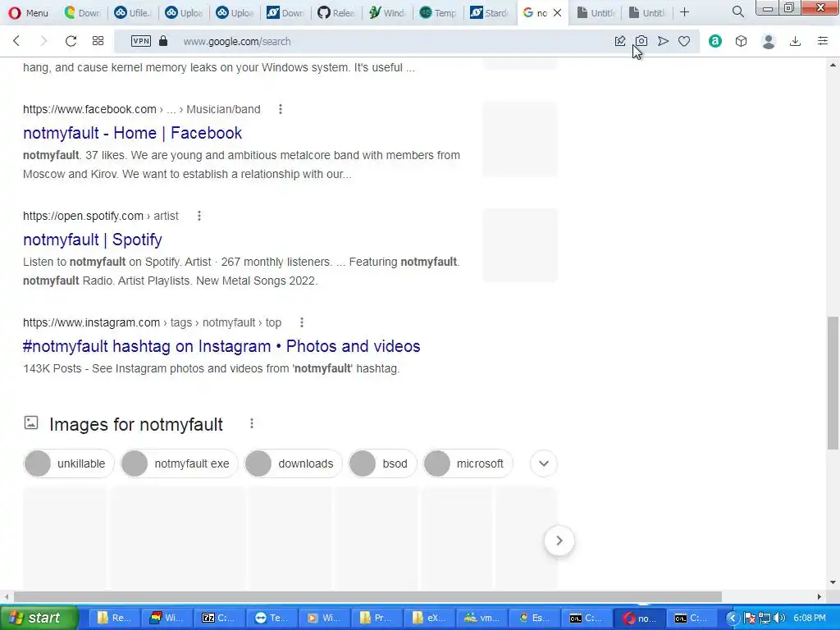Screen dimensions: 840x630
Task: Select the 'bsod' image filter chip
Action: pos(382,463)
